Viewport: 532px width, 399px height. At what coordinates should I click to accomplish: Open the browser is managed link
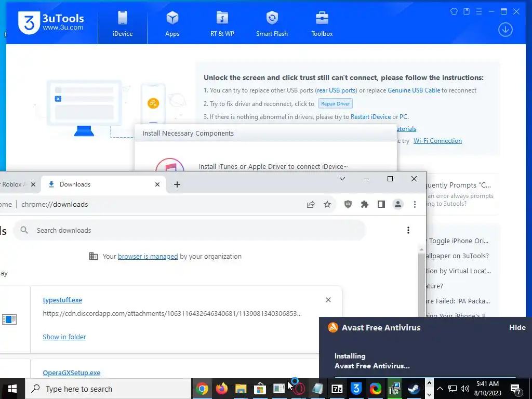pyautogui.click(x=148, y=257)
